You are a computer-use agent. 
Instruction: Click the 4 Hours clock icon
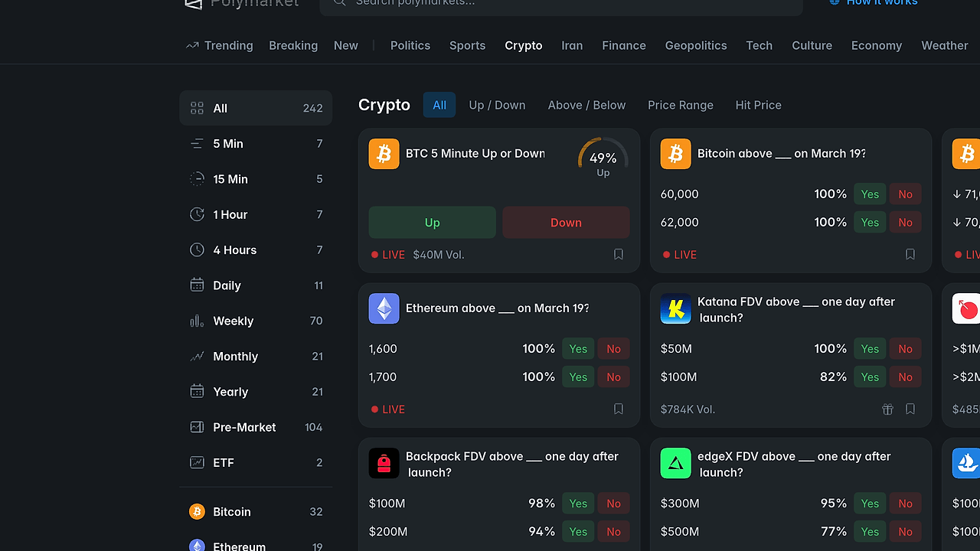coord(197,249)
